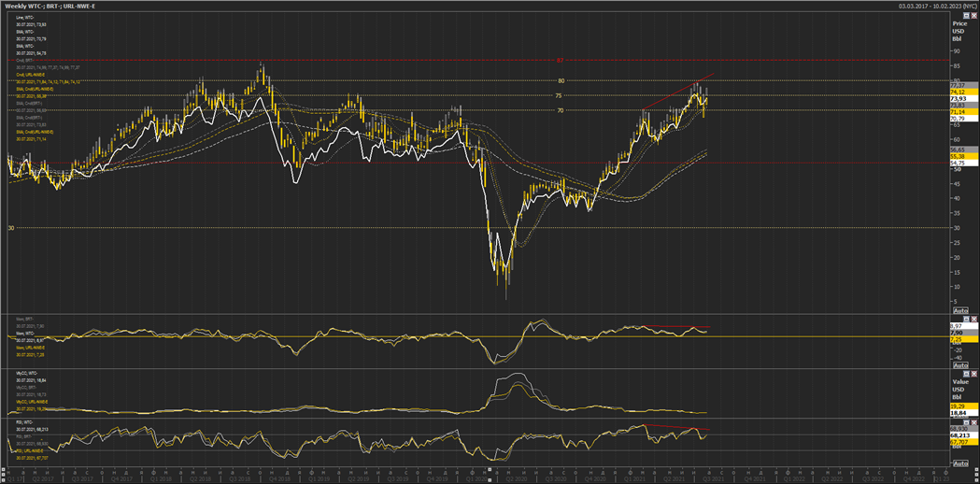
Task: Click the 70,79 price tag
Action: coord(964,118)
